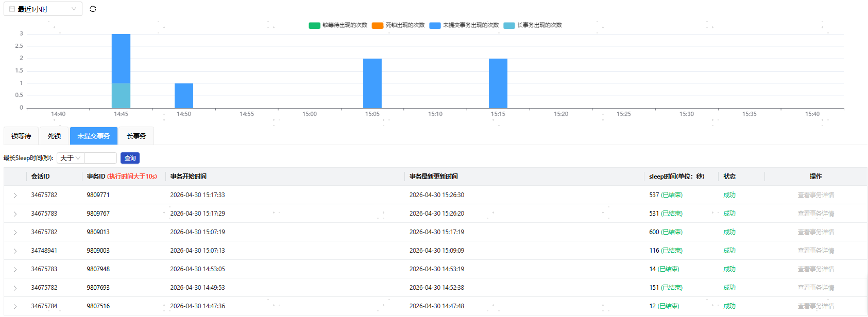Switch to the 长事务 tab
868x317 pixels.
(137, 136)
